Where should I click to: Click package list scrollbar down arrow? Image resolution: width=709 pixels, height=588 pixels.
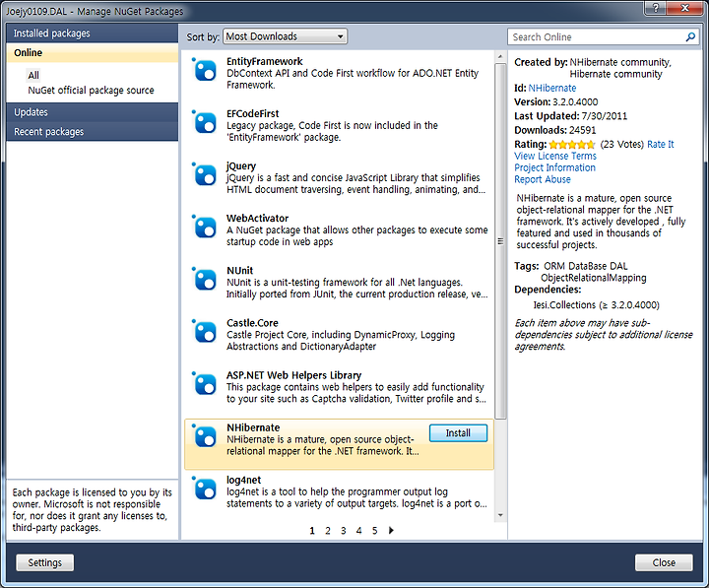click(x=500, y=515)
